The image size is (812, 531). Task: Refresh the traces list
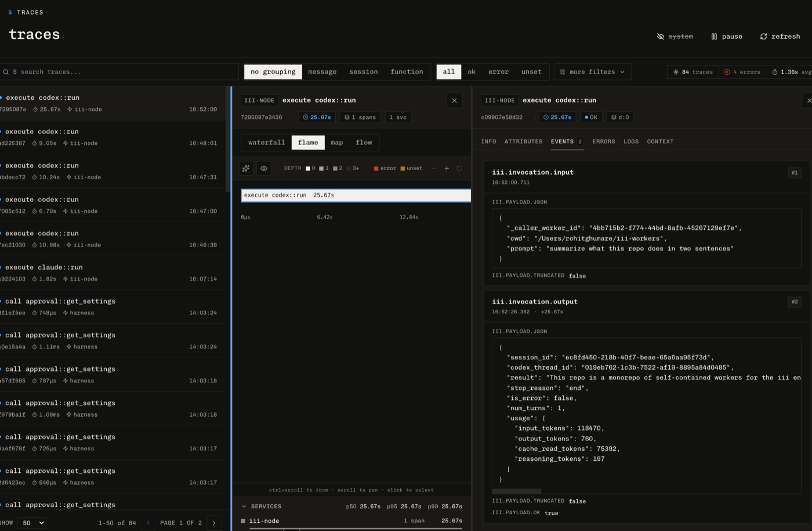coord(780,36)
